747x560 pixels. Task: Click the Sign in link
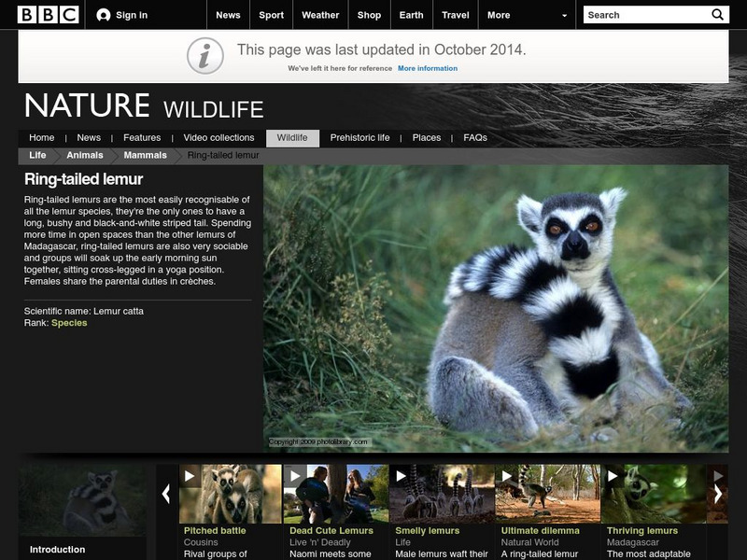(x=132, y=15)
